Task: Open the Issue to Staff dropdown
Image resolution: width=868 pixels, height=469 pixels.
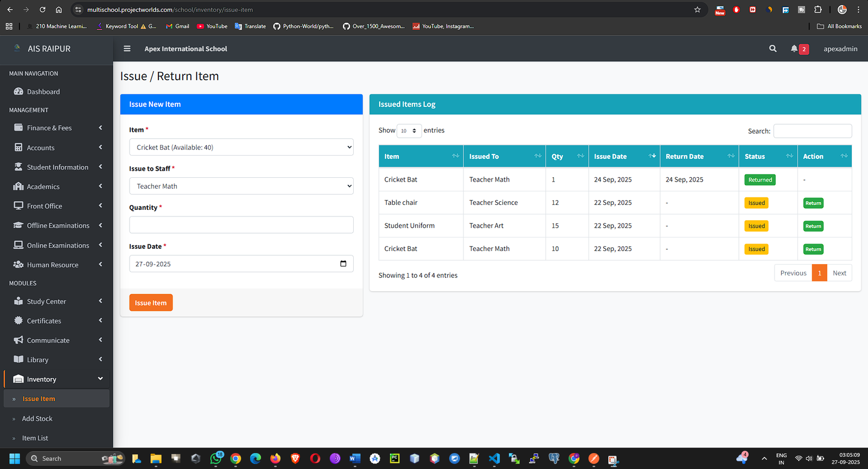Action: tap(241, 186)
